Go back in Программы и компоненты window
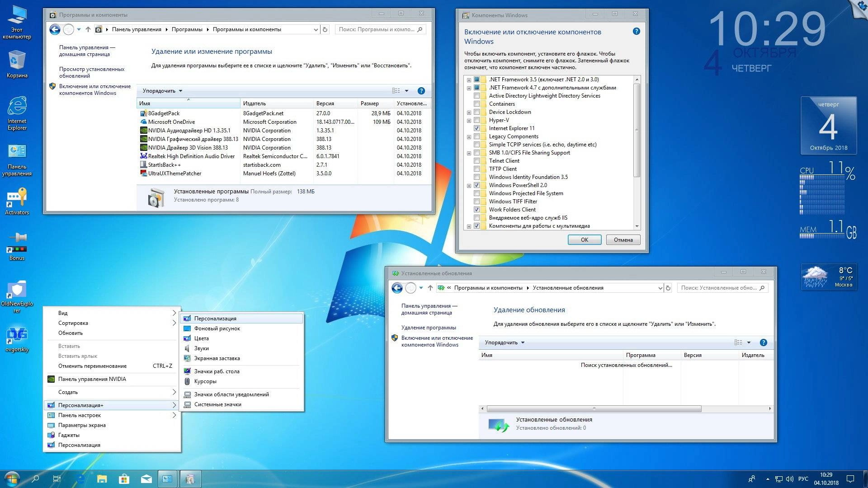868x488 pixels. 55,29
